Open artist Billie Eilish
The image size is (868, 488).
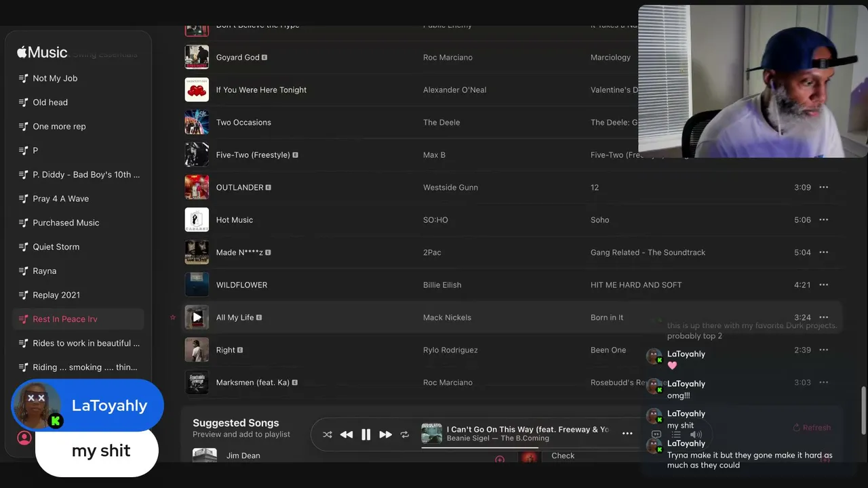point(442,285)
